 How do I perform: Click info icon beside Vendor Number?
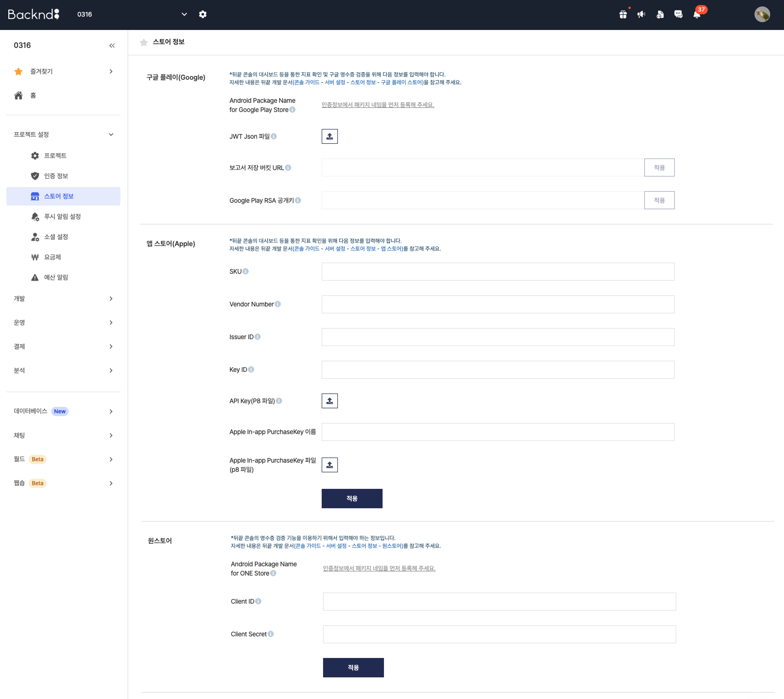pos(278,304)
